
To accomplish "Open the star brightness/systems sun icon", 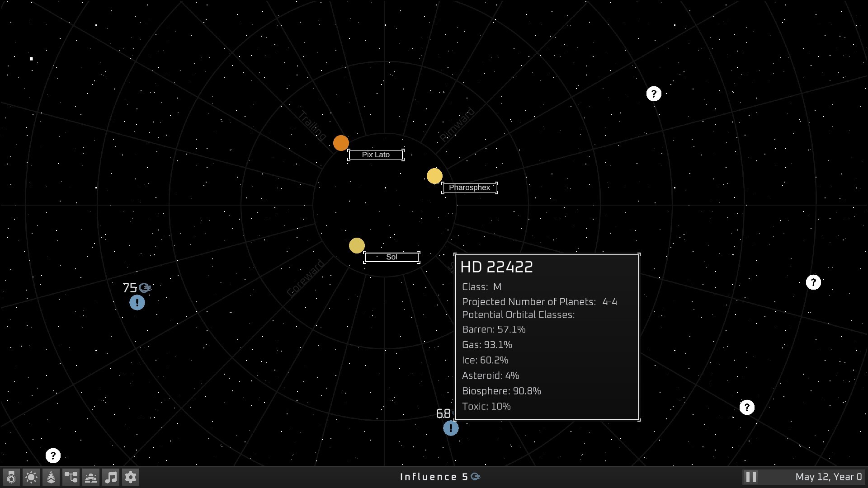I will coord(31,477).
